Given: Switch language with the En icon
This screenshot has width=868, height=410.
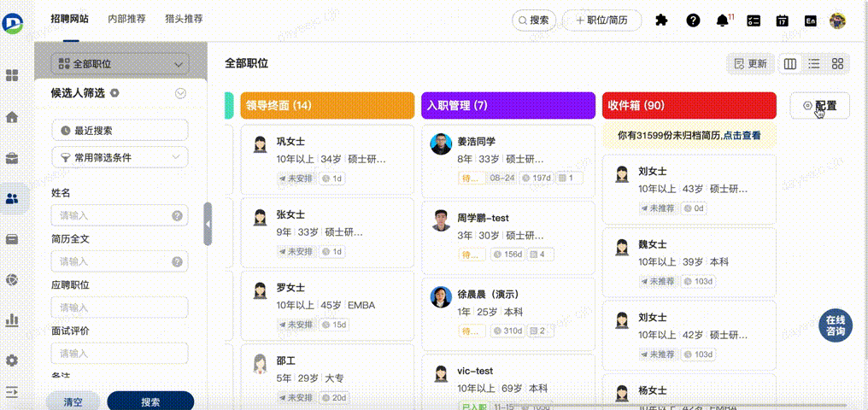Looking at the screenshot, I should (x=810, y=20).
